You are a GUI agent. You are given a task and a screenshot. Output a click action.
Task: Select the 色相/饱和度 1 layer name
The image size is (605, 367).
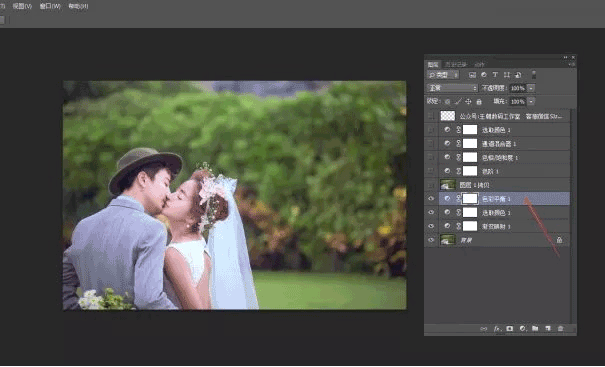click(500, 157)
